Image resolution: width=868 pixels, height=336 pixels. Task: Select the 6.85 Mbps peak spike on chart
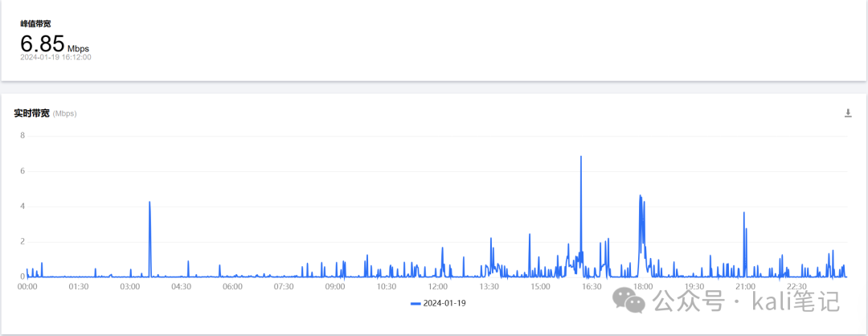click(x=581, y=157)
